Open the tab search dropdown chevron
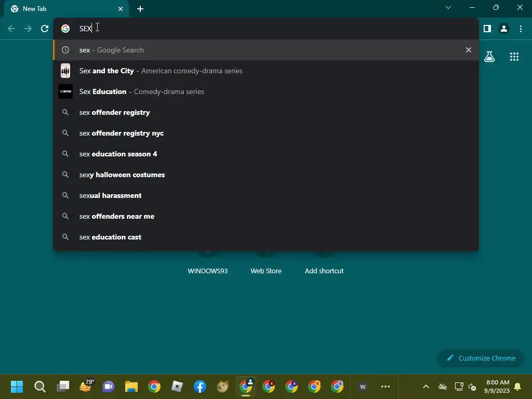 pos(448,7)
